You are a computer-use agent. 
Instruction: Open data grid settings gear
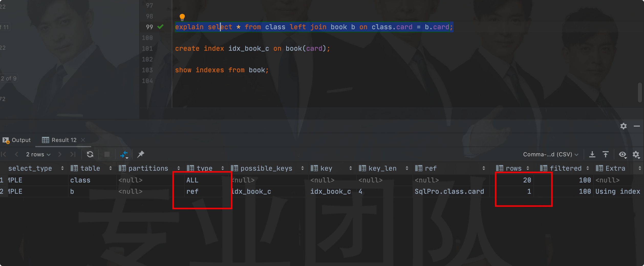[636, 154]
